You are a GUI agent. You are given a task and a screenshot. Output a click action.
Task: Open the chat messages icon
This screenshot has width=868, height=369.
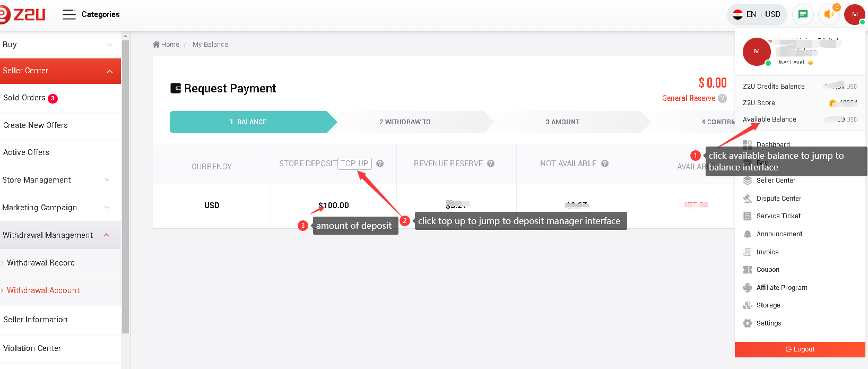pos(803,14)
